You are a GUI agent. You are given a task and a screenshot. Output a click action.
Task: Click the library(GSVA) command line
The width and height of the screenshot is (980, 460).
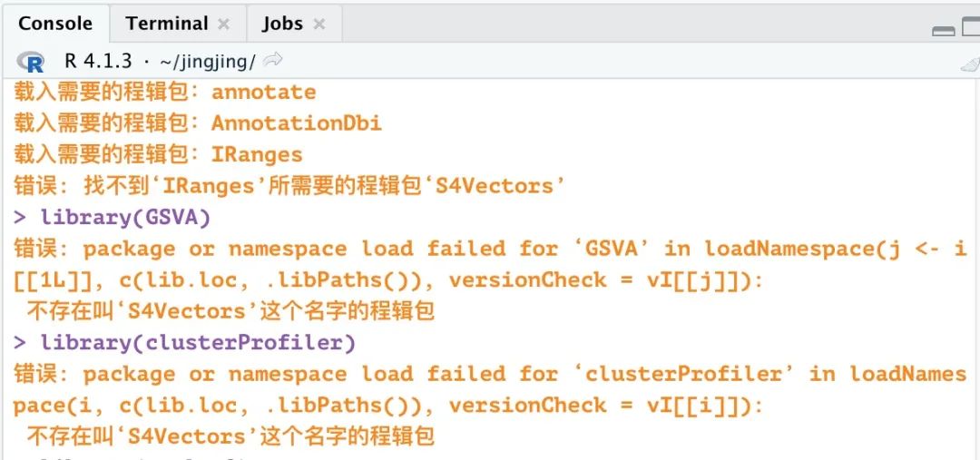113,218
